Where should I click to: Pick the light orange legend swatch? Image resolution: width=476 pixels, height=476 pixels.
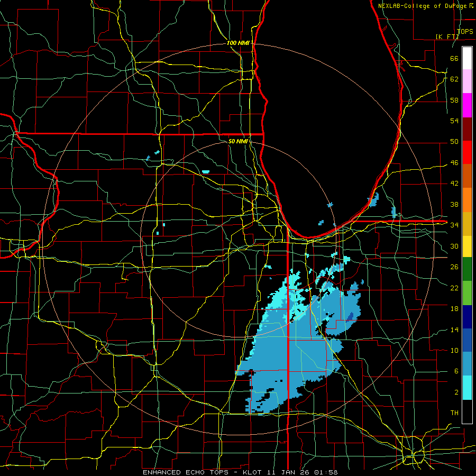(x=467, y=200)
